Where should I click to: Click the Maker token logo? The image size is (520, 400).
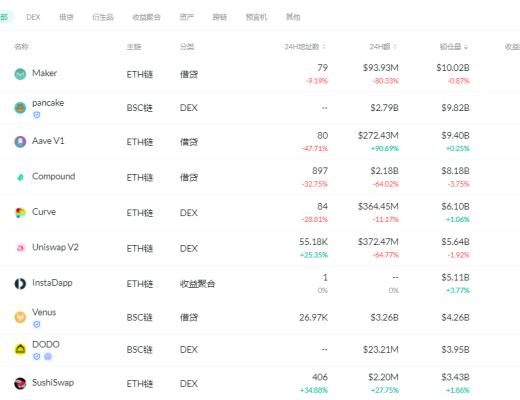(20, 74)
